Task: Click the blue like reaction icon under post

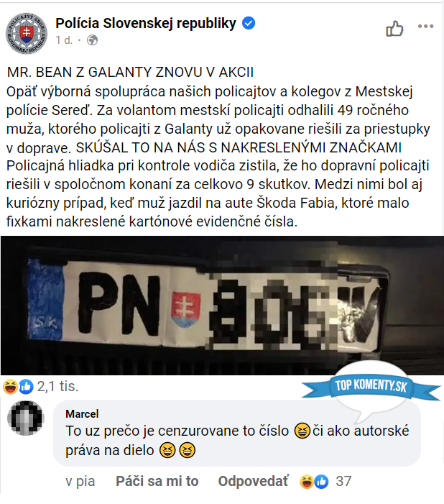Action: point(27,387)
